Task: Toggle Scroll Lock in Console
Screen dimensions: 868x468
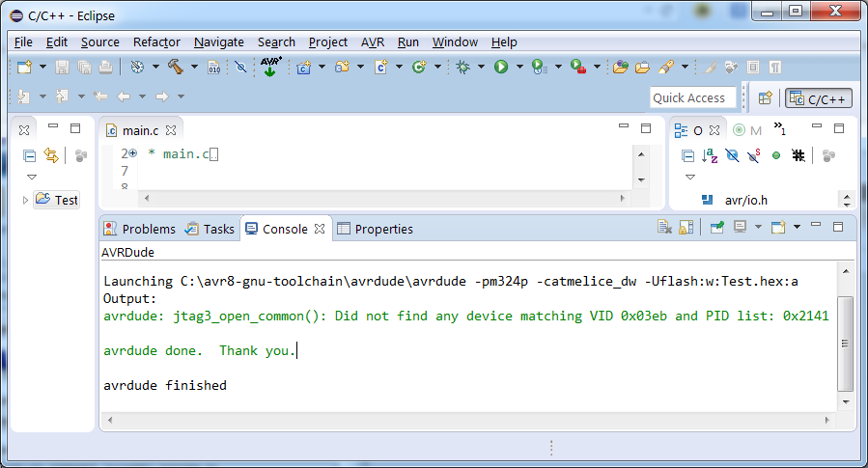Action: pos(686,227)
